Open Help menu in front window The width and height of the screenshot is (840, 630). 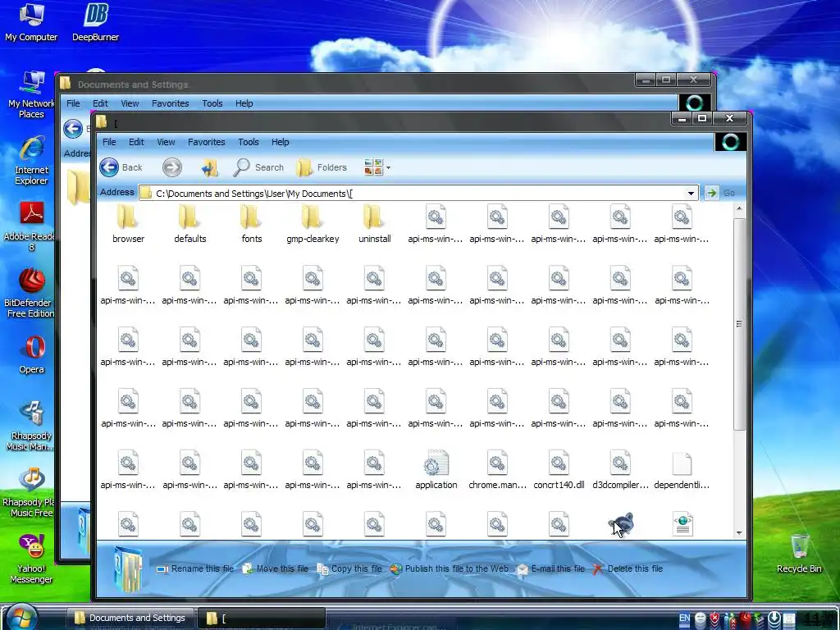click(280, 142)
